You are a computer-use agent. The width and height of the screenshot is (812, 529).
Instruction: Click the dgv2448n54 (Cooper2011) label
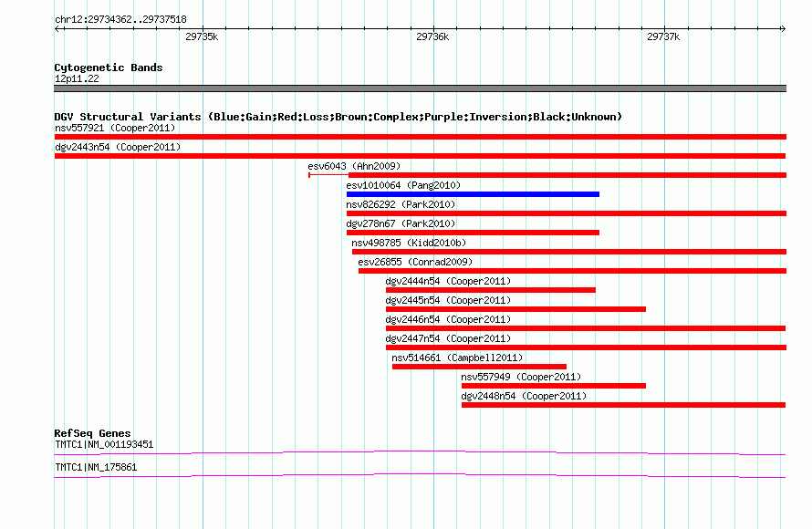point(524,396)
